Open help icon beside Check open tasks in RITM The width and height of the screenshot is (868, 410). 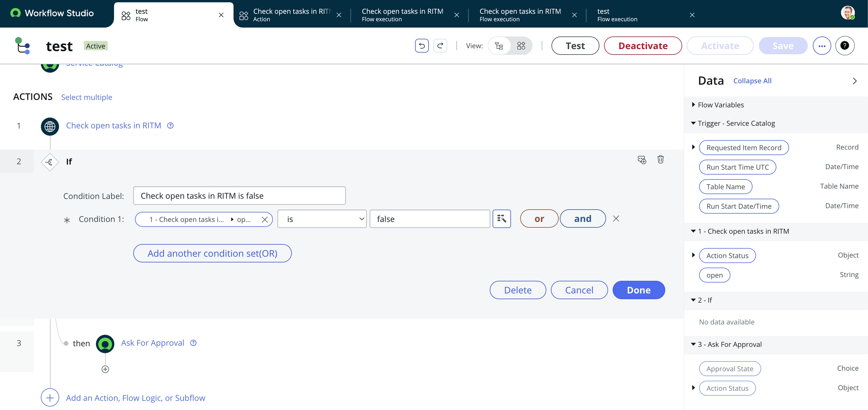pyautogui.click(x=171, y=125)
